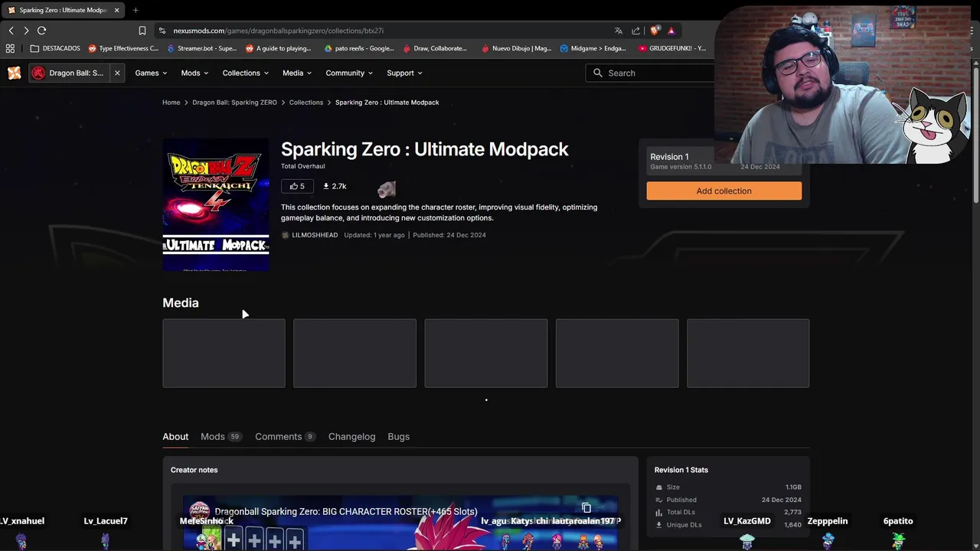
Task: Expand the Mods dropdown menu
Action: [195, 73]
